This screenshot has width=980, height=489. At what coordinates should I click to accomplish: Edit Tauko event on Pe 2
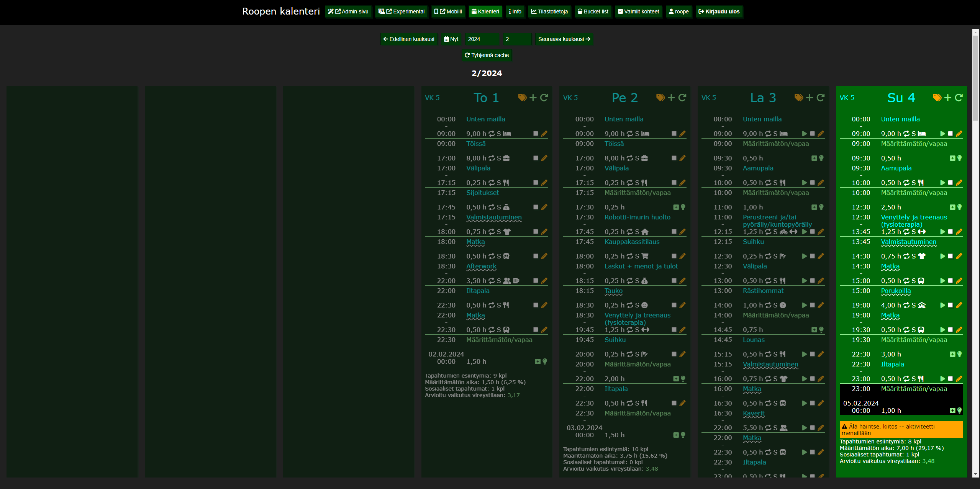click(683, 305)
